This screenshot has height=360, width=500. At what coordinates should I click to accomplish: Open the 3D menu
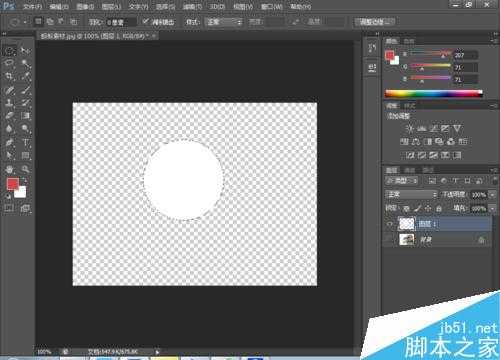(217, 6)
